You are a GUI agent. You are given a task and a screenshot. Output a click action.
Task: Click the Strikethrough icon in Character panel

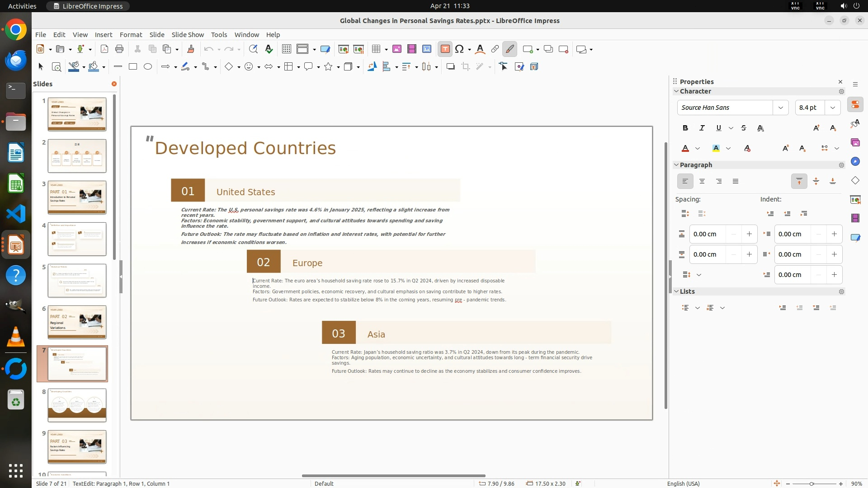(x=744, y=128)
